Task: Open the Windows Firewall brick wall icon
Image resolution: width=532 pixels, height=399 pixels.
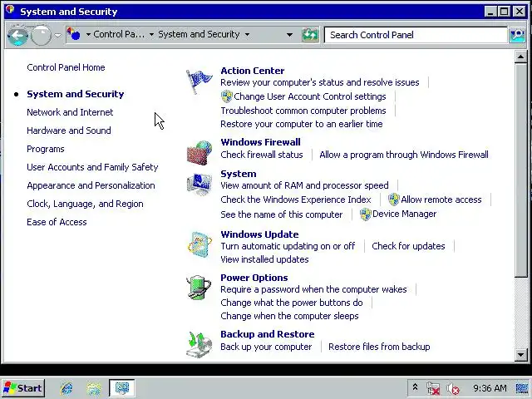Action: 199,153
